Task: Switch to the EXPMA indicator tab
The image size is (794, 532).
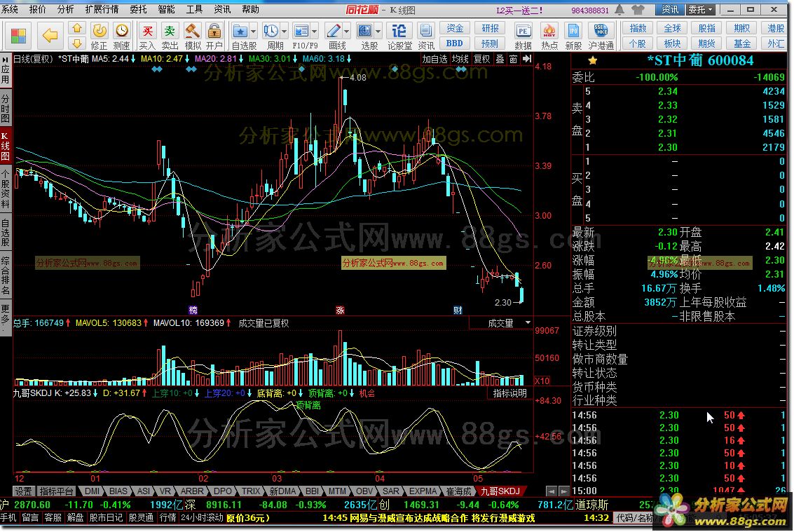Action: click(x=423, y=491)
